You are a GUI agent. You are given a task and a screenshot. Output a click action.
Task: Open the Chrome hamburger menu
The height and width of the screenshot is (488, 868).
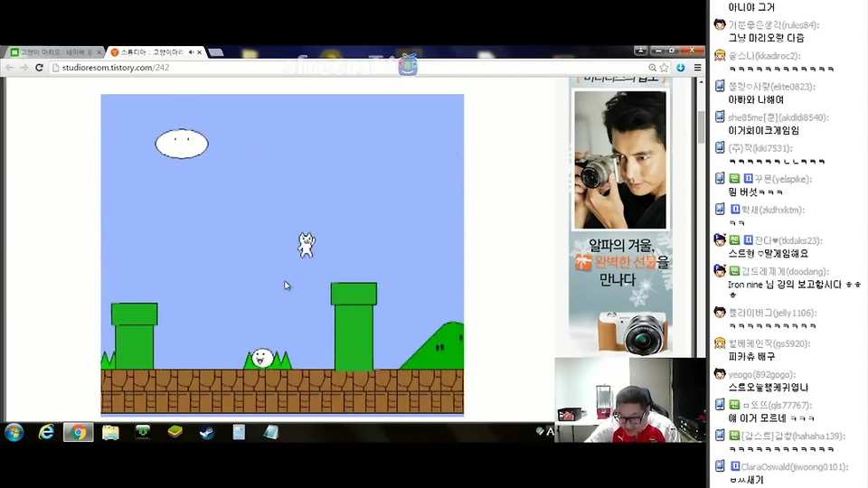[x=697, y=68]
